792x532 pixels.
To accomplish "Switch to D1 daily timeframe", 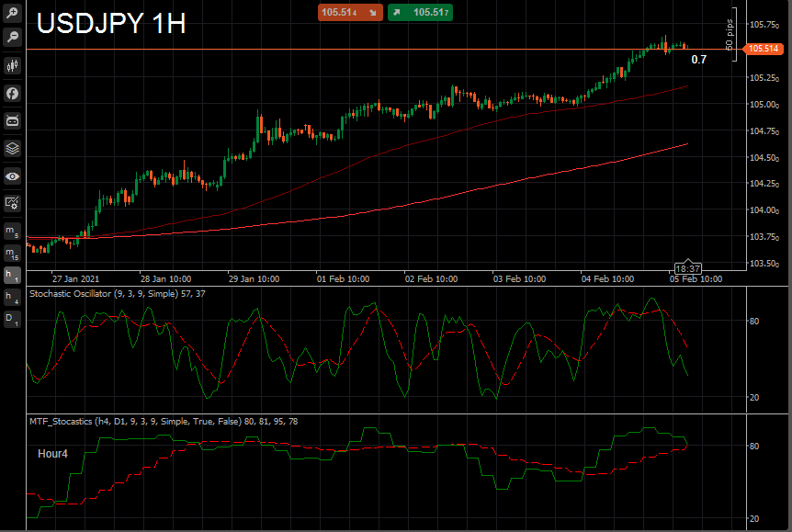I will (x=12, y=320).
